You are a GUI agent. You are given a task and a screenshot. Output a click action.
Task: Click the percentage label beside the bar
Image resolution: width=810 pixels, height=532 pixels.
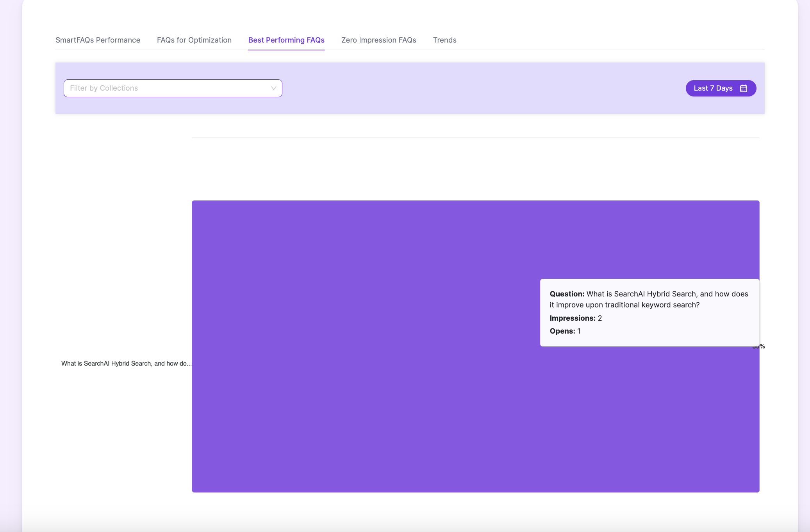[762, 346]
